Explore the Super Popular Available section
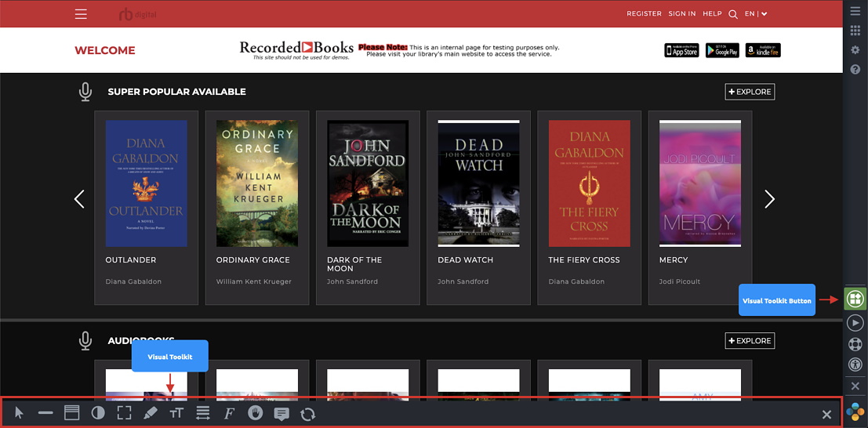 pos(750,92)
